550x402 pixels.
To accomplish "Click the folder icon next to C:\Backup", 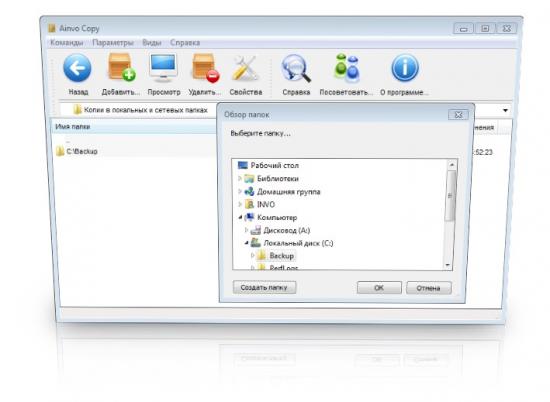I will coord(60,151).
